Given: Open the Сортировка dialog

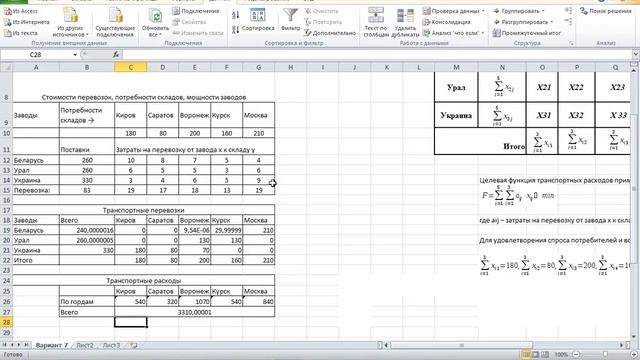Looking at the screenshot, I should click(x=258, y=20).
